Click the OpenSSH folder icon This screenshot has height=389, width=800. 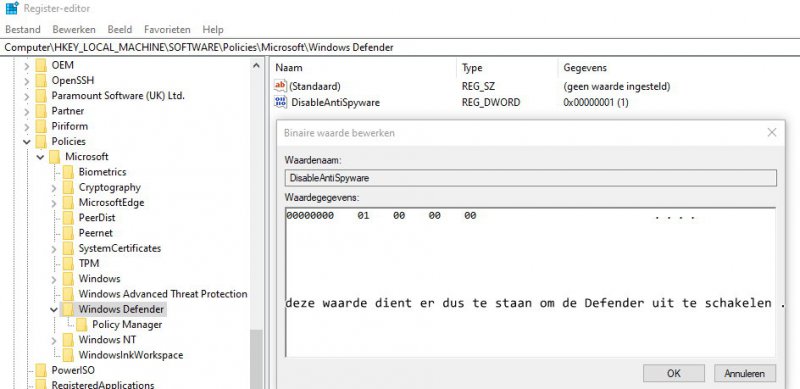coord(41,81)
